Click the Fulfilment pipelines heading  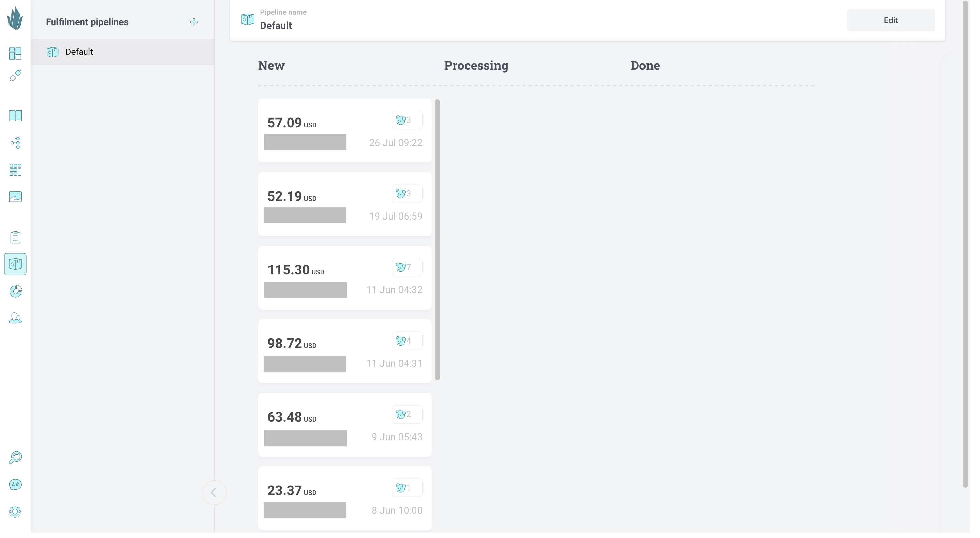[x=87, y=22]
